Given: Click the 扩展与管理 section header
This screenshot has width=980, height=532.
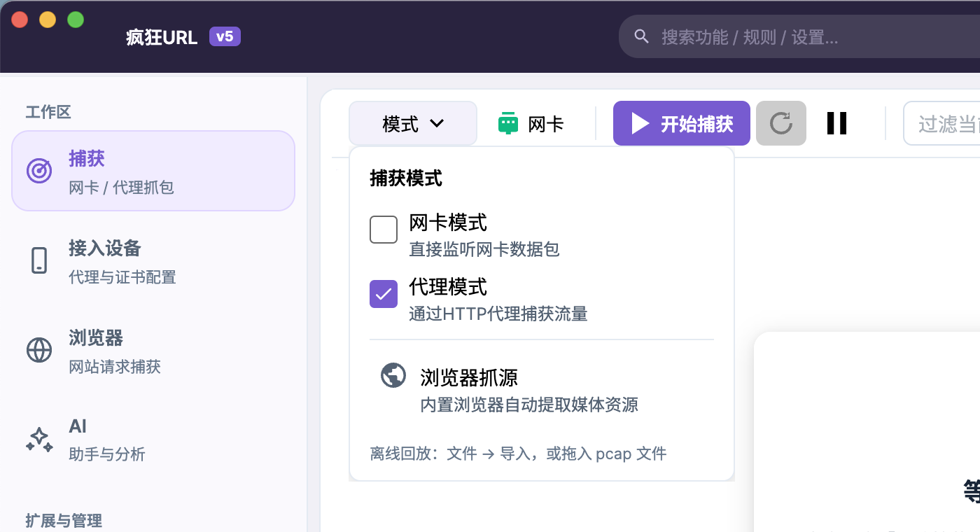Looking at the screenshot, I should click(64, 520).
